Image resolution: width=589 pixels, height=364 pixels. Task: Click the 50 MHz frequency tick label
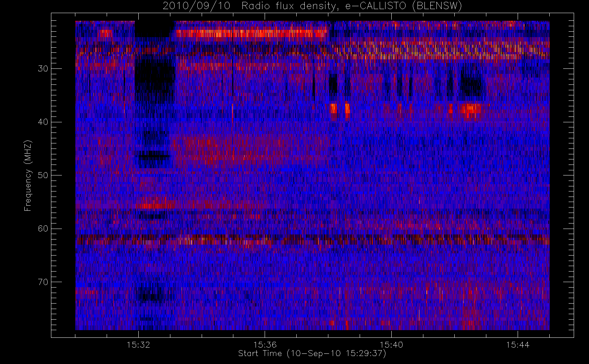click(43, 175)
